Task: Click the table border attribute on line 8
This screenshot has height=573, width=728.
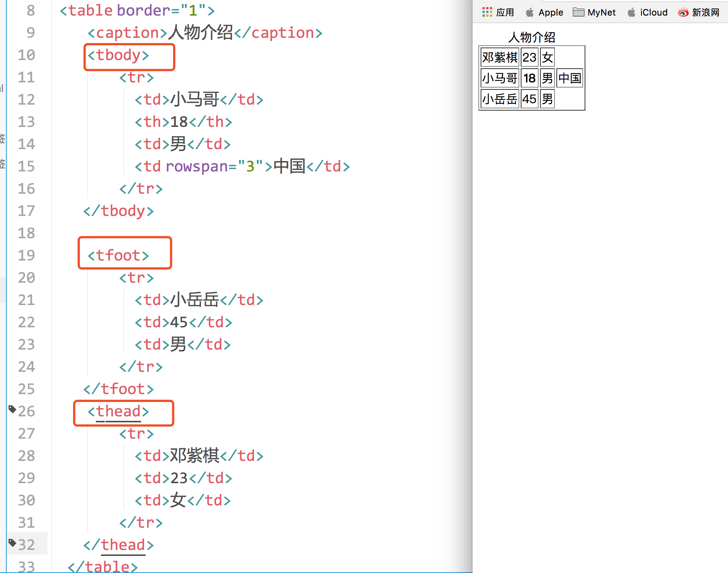Action: coord(143,10)
